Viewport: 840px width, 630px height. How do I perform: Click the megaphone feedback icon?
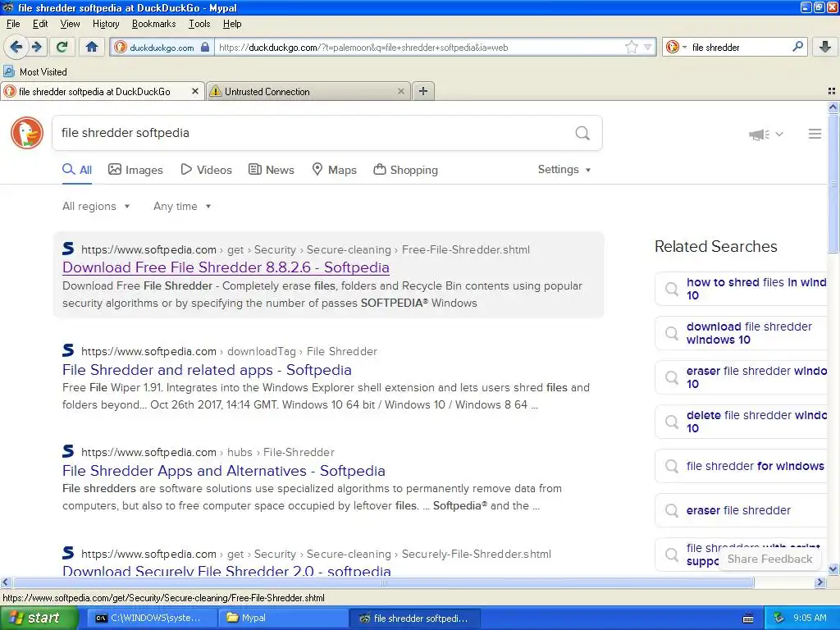point(759,134)
